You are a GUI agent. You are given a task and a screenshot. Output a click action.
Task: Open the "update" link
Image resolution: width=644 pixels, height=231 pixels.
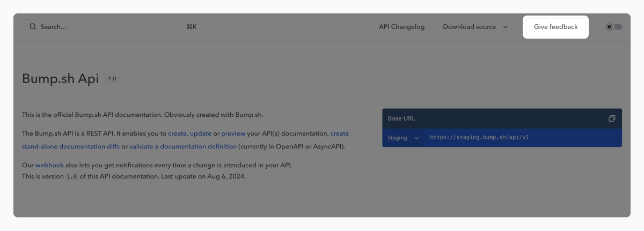click(x=200, y=133)
